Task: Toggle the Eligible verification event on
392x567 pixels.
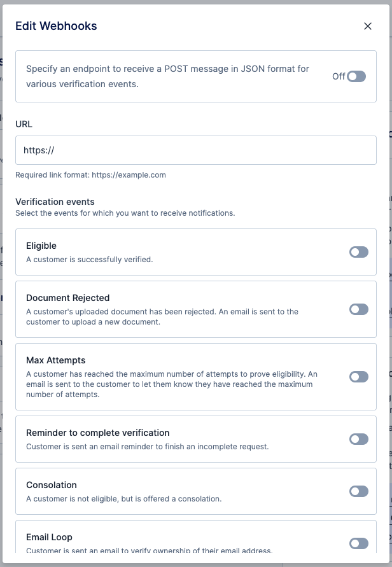Action: (x=357, y=252)
